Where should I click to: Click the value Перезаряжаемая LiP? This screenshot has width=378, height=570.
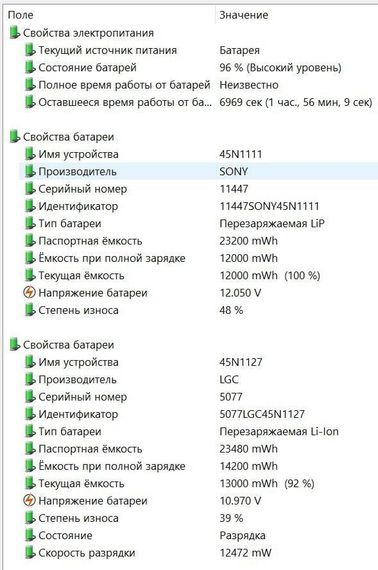click(272, 224)
